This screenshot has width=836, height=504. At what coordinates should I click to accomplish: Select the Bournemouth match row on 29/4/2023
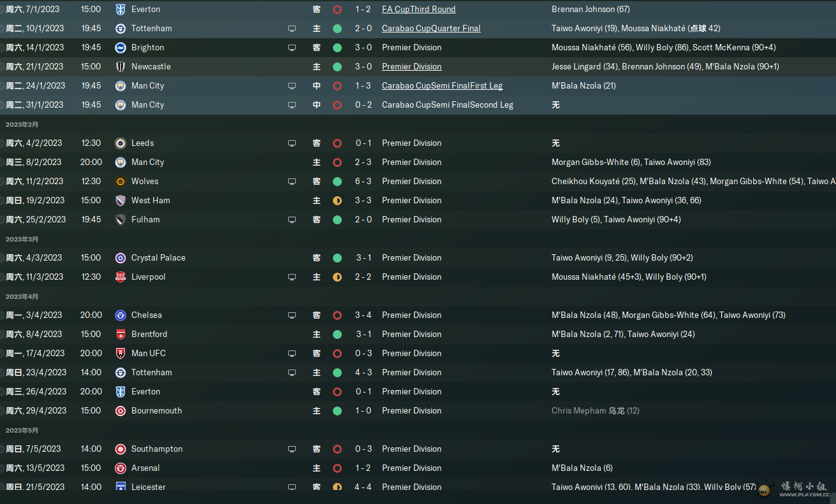418,411
